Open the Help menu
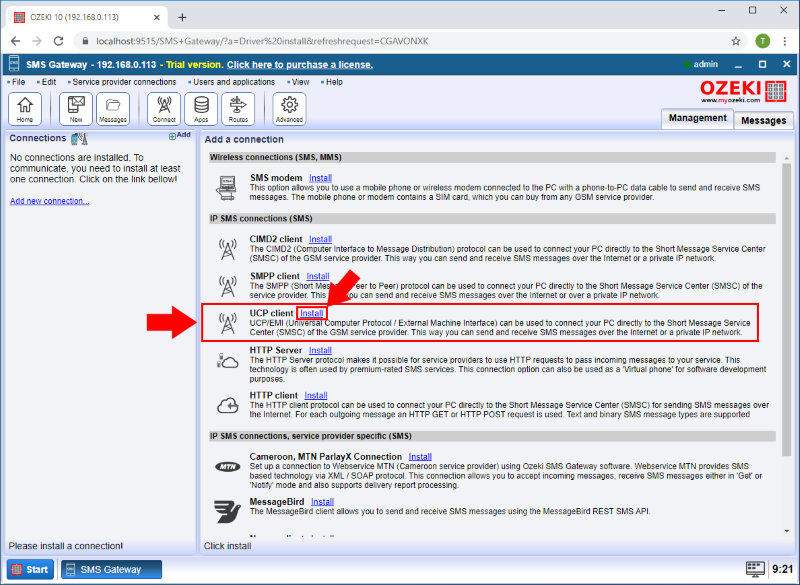This screenshot has width=800, height=585. 332,82
